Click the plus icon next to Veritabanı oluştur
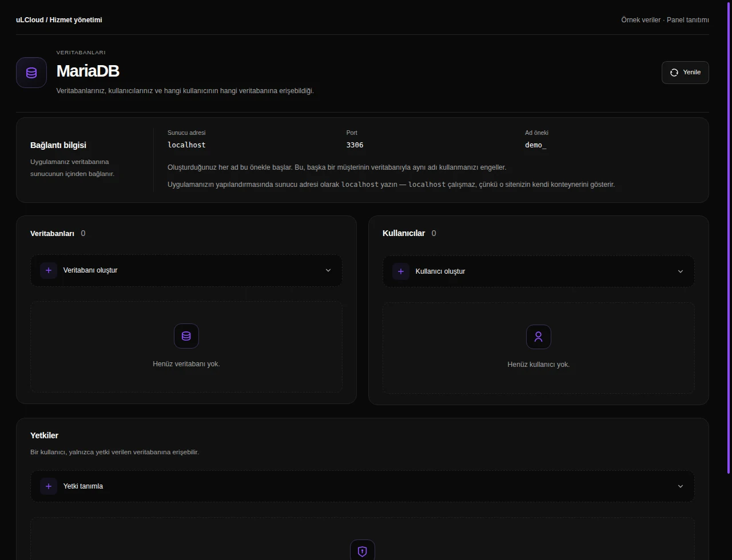This screenshot has height=560, width=732. point(49,270)
